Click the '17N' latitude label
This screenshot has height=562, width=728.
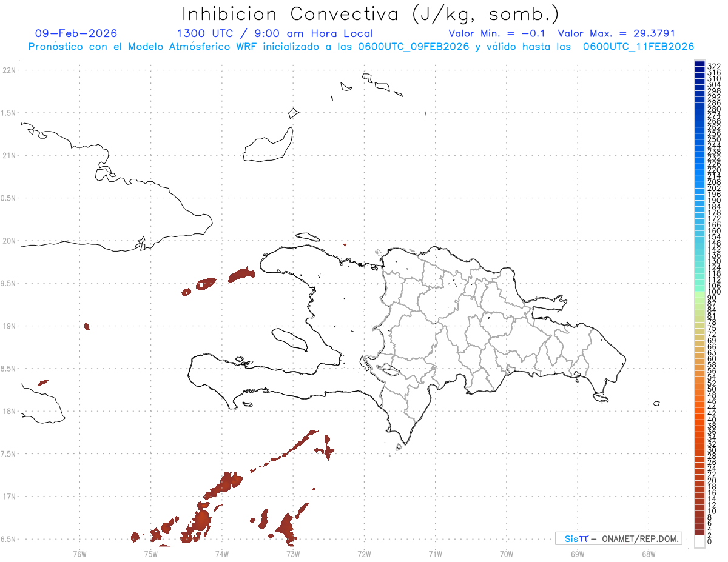tap(9, 497)
